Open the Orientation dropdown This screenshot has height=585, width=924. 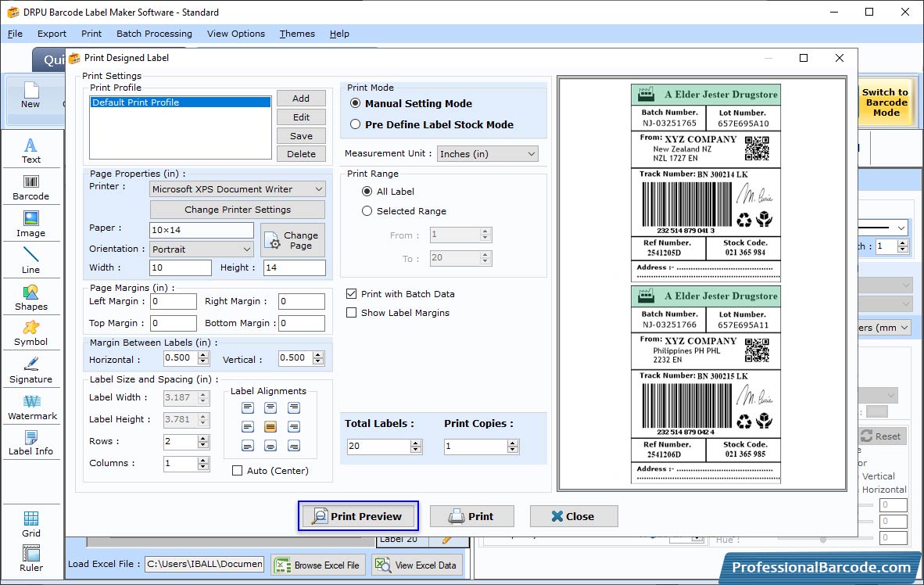pos(202,249)
